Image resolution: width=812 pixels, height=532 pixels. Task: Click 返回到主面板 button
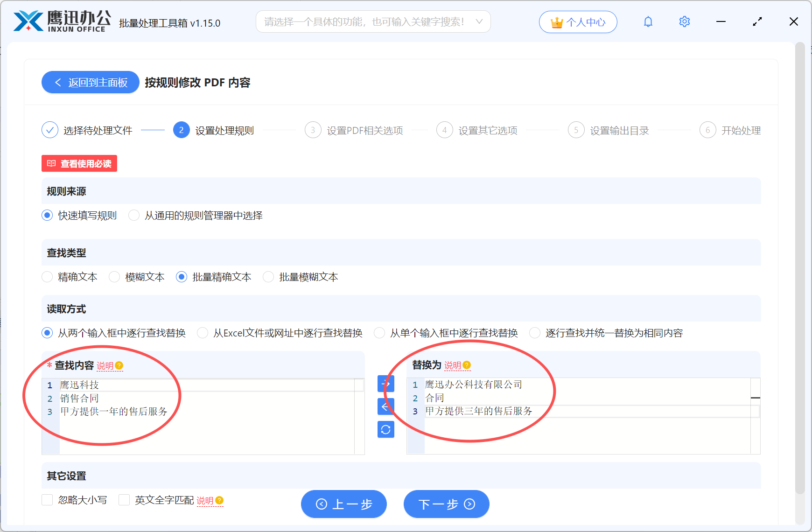click(x=90, y=82)
